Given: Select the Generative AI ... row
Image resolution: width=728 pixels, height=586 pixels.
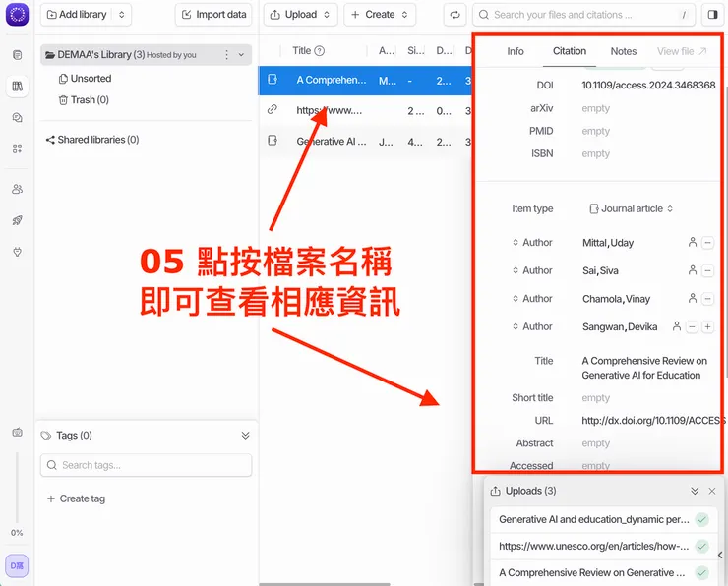Looking at the screenshot, I should click(365, 141).
